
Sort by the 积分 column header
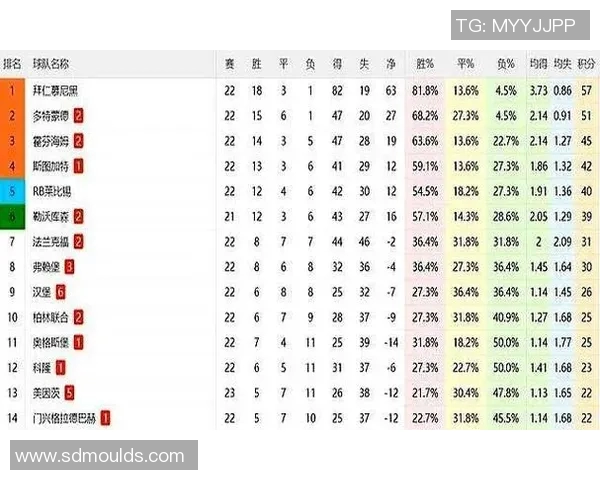585,64
